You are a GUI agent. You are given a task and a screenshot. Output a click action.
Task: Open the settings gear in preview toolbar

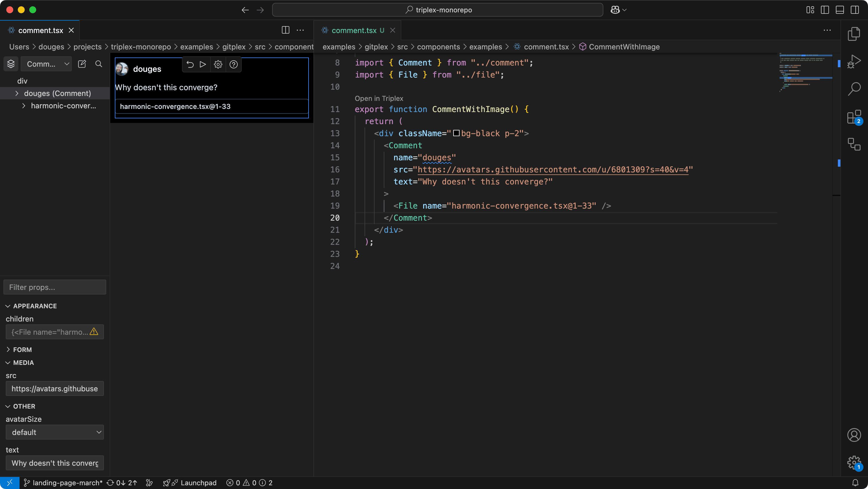[x=218, y=64]
